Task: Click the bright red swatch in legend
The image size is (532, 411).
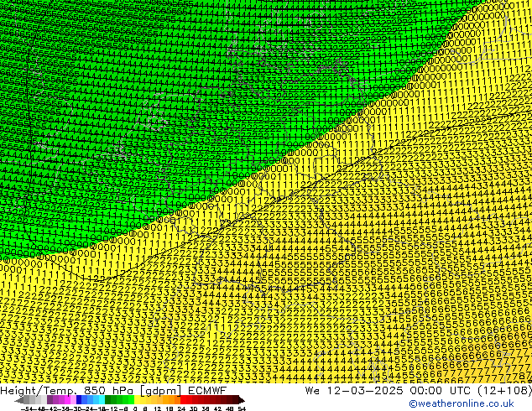Action: (183, 400)
